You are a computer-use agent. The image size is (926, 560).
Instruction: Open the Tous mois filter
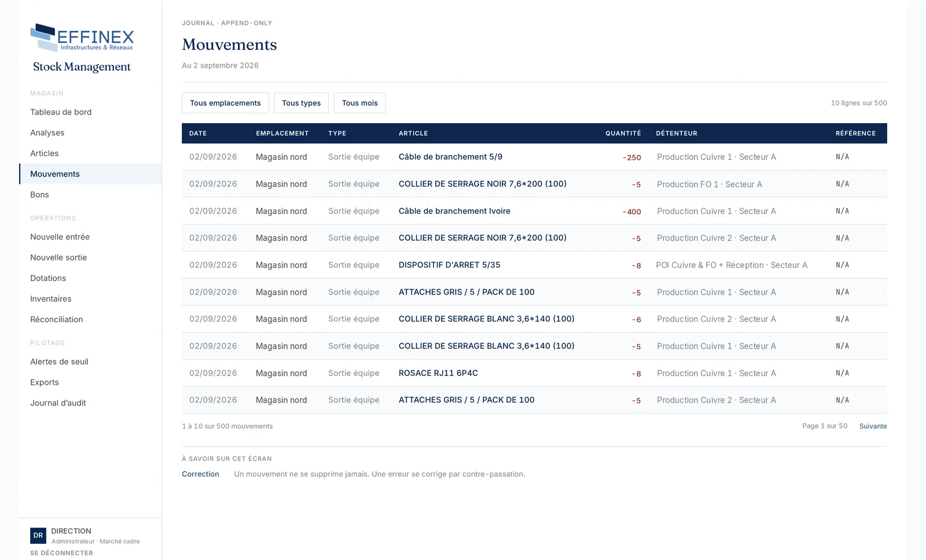click(359, 103)
